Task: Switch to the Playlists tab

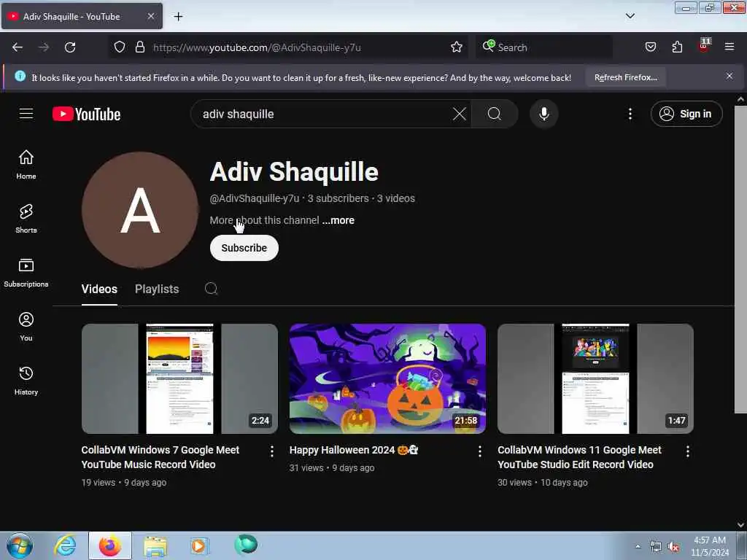Action: (157, 289)
